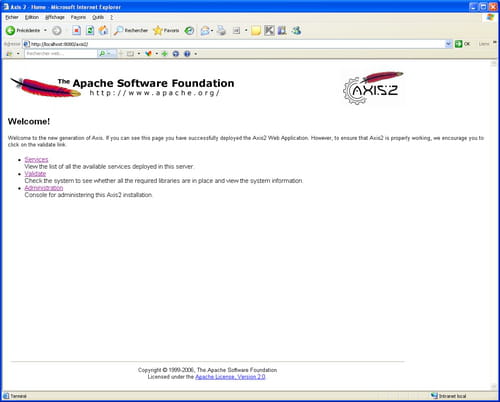
Task: Open the Fichier menu
Action: point(12,17)
